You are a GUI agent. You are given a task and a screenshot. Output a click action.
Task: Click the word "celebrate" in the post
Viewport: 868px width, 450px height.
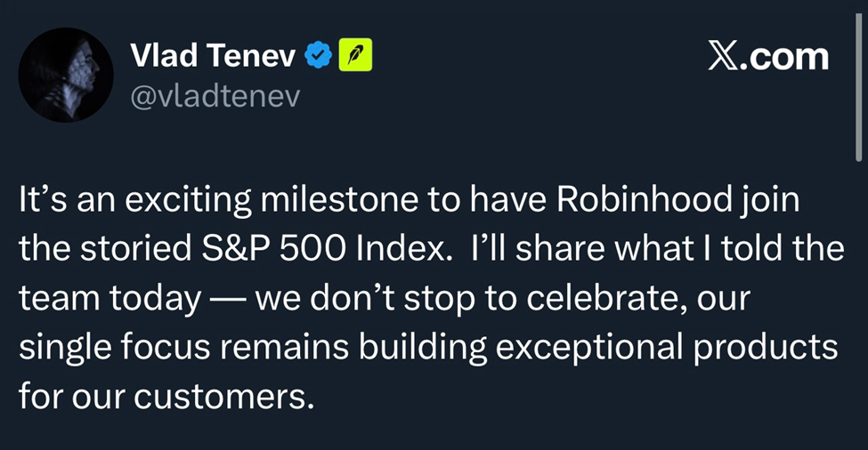pos(605,298)
